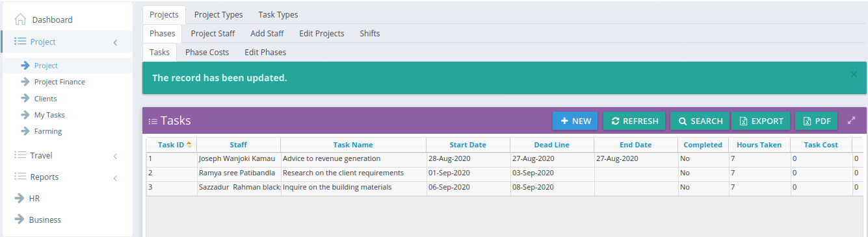
Task: Collapse the Project sidebar menu chevron
Action: point(115,42)
